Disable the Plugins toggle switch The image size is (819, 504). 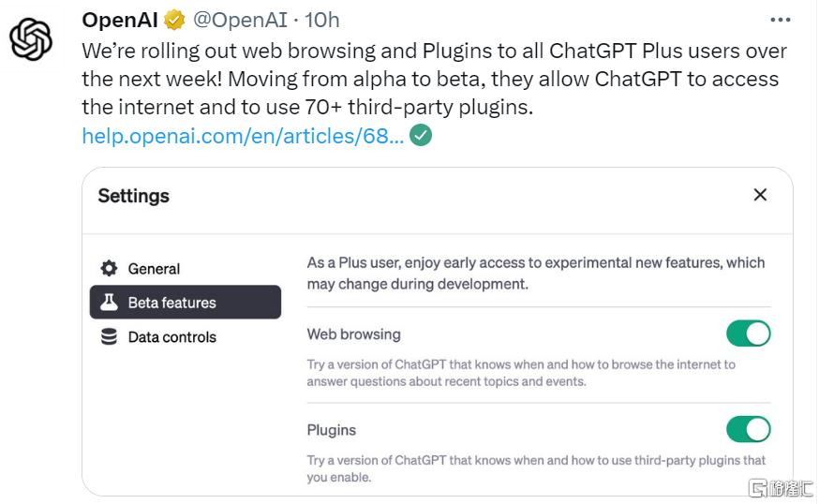tap(748, 430)
